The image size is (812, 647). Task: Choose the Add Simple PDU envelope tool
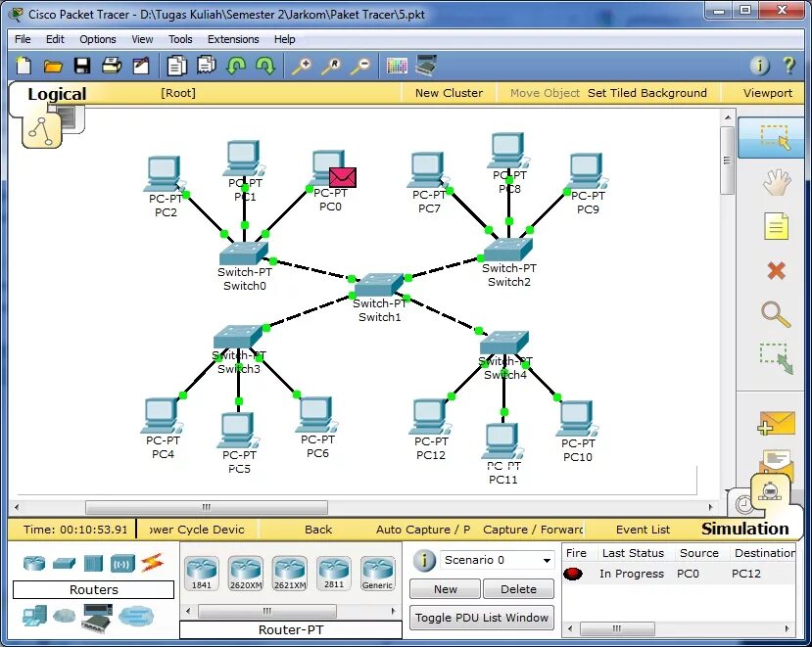click(777, 424)
